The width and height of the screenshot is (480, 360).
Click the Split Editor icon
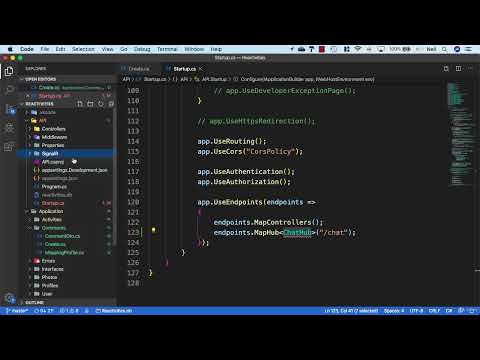coord(459,68)
